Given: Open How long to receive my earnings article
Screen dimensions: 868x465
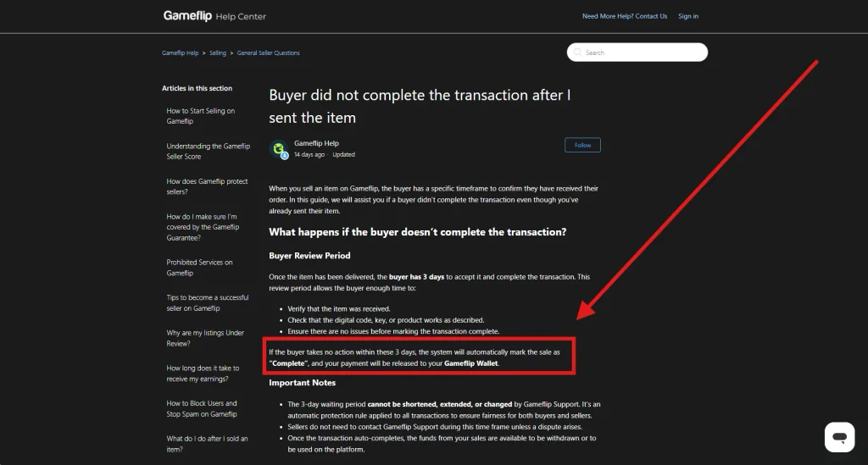Looking at the screenshot, I should click(203, 374).
